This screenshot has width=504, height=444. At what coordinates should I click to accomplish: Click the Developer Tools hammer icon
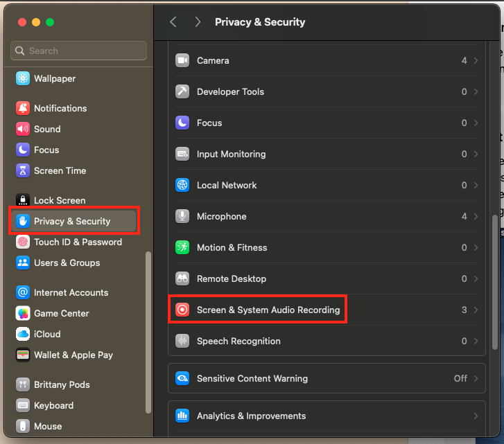coord(182,91)
